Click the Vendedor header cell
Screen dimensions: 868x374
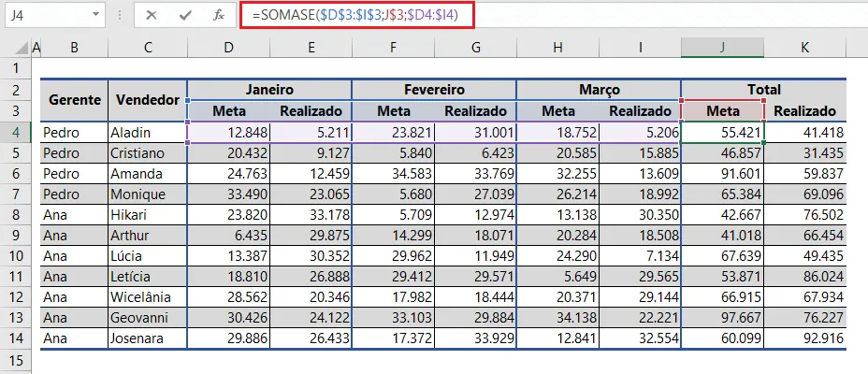tap(148, 100)
